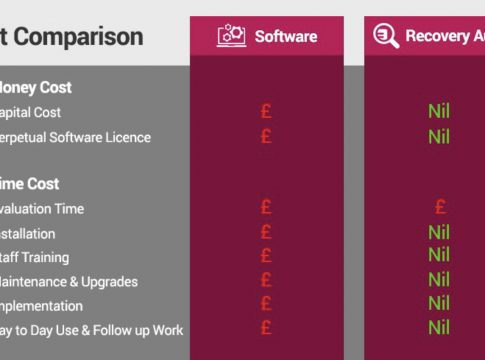The height and width of the screenshot is (360, 485).
Task: Click the Perpetual Software Licence label
Action: 75,137
